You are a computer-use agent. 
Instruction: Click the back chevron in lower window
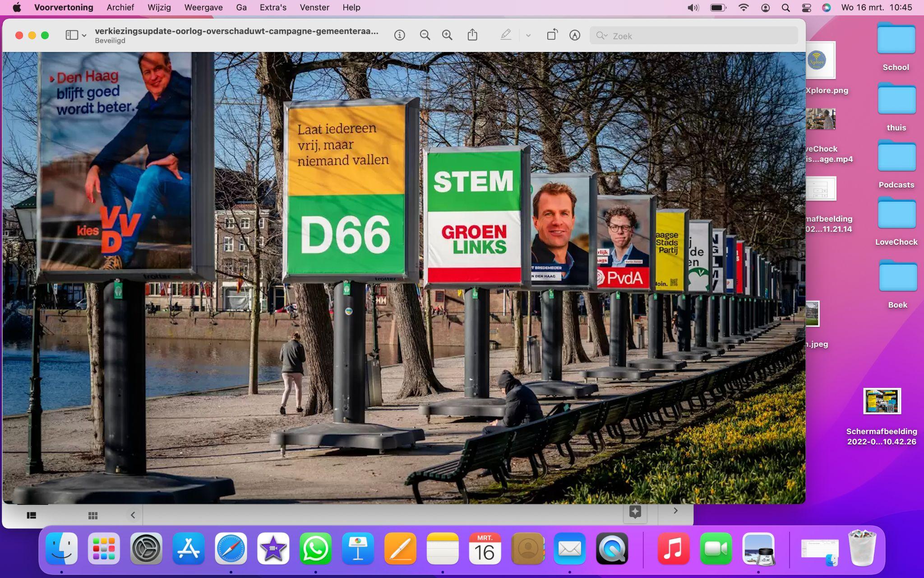pos(133,515)
